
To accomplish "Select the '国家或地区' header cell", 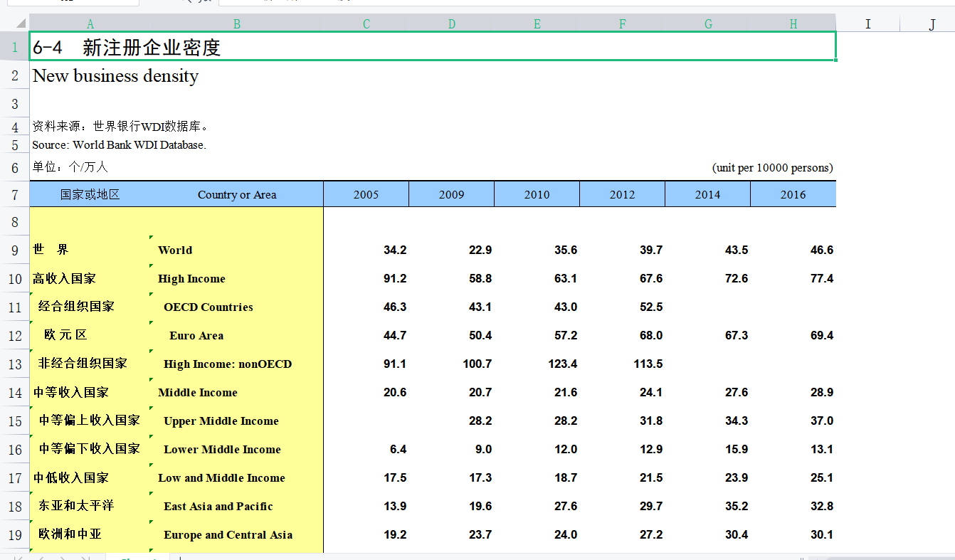I will (x=90, y=194).
